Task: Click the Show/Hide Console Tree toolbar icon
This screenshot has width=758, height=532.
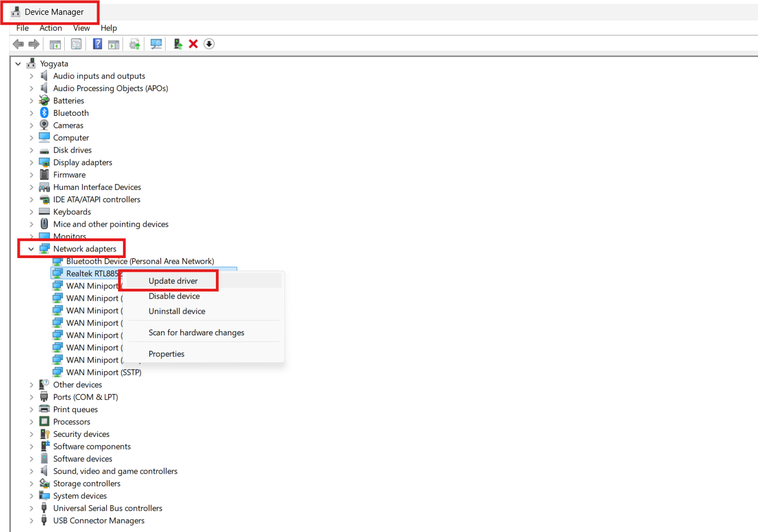Action: pos(55,43)
